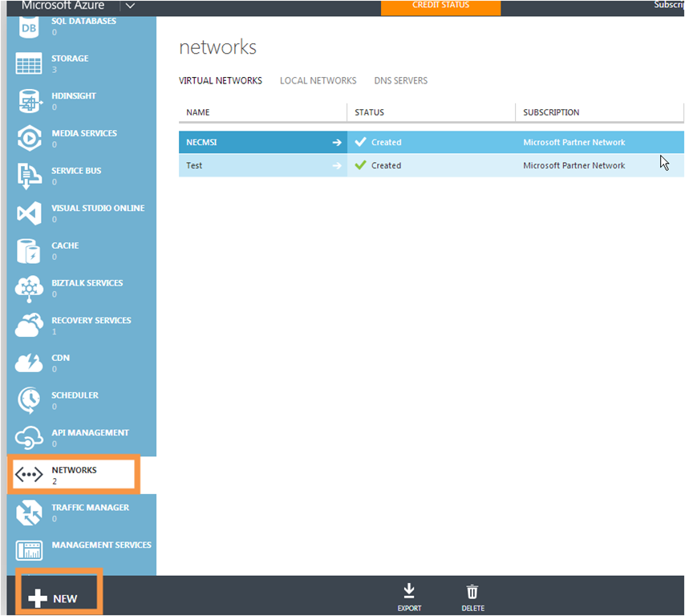Viewport: 685px width, 616px height.
Task: Open SQL Databases icon in sidebar
Action: (29, 27)
